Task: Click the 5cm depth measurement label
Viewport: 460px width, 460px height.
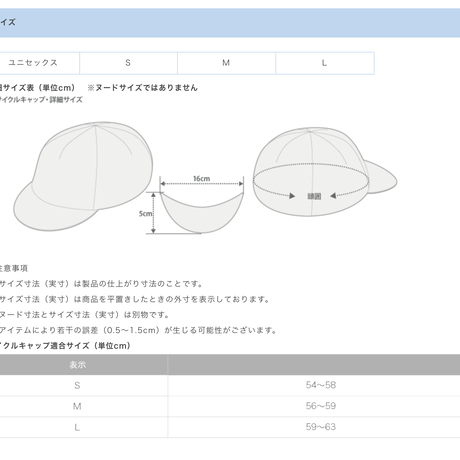Action: pos(145,214)
